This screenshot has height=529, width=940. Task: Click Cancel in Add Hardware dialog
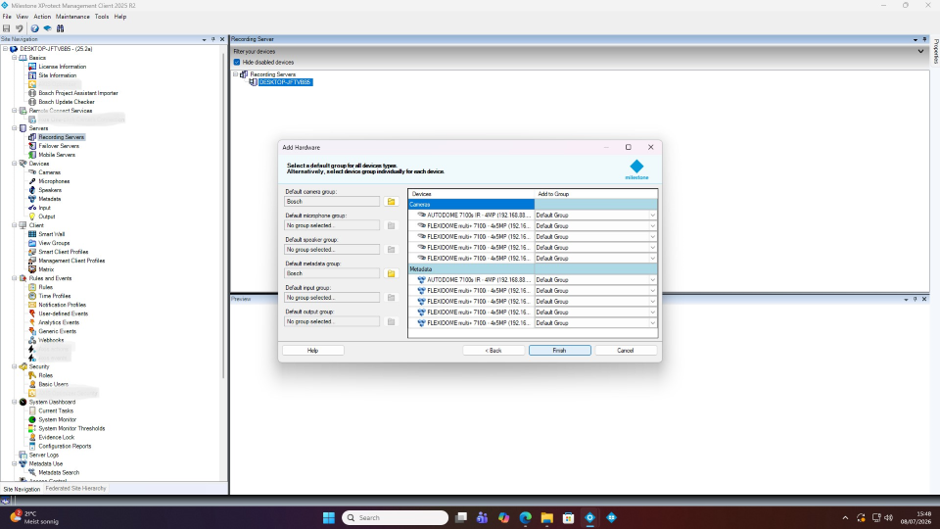[x=625, y=350]
